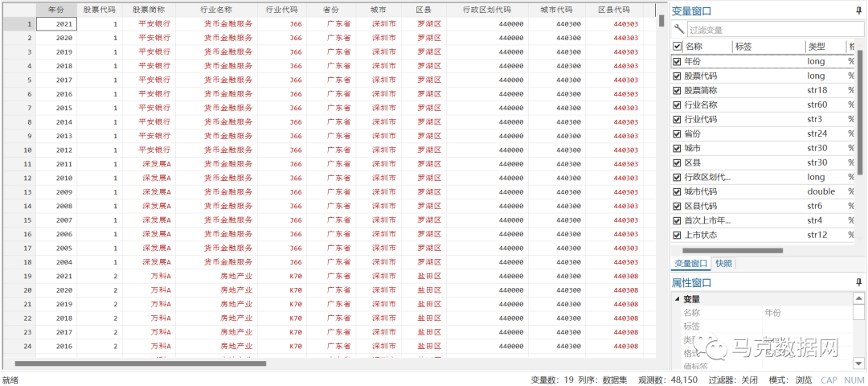Uncheck the 区县代码 variable checkbox
868x386 pixels.
click(x=677, y=206)
